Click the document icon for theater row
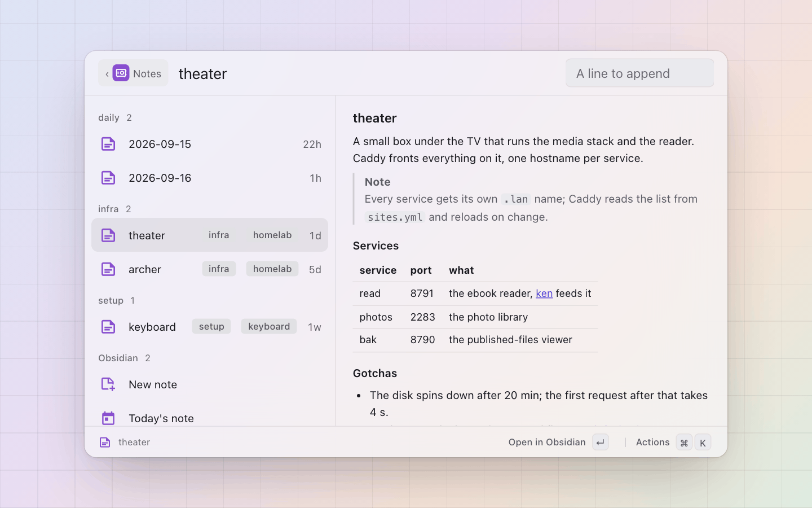812x508 pixels. coord(108,235)
